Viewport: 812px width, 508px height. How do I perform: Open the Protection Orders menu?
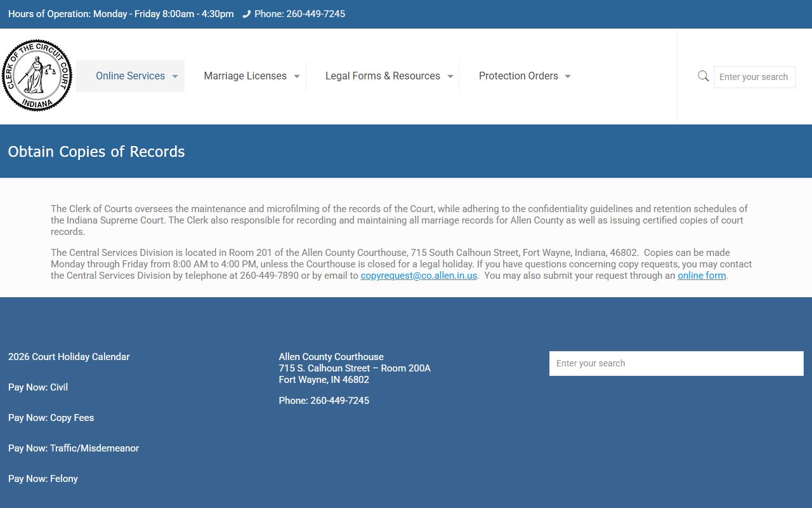(518, 76)
